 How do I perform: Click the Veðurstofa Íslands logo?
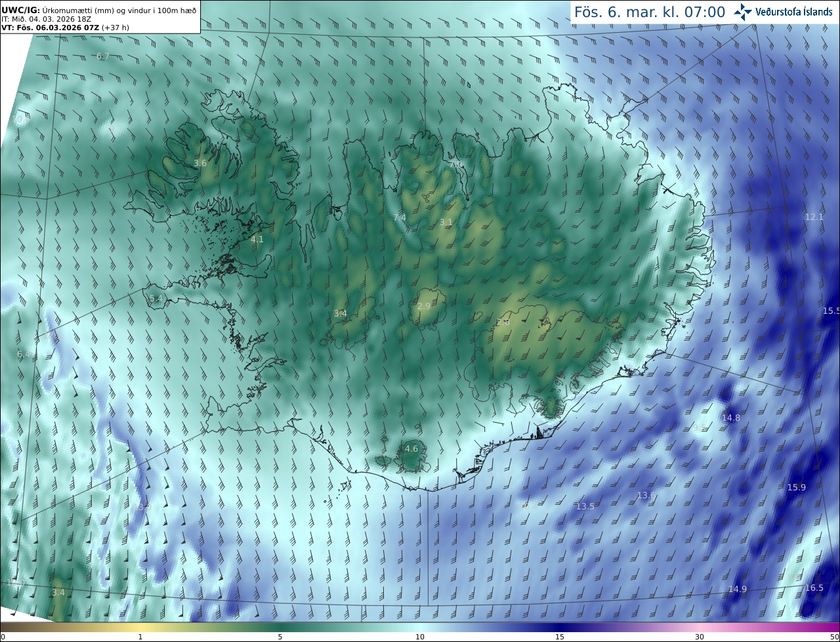click(783, 11)
